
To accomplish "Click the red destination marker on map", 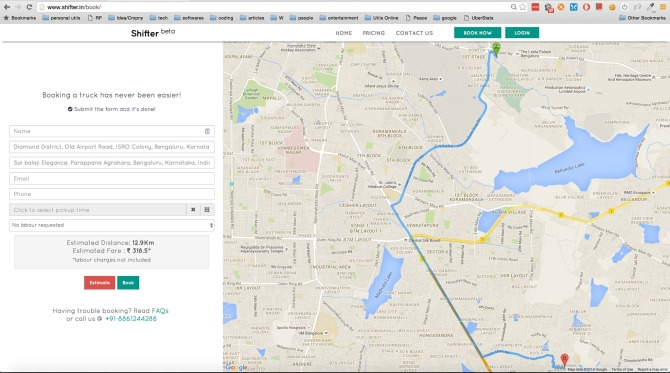I will coord(564,359).
